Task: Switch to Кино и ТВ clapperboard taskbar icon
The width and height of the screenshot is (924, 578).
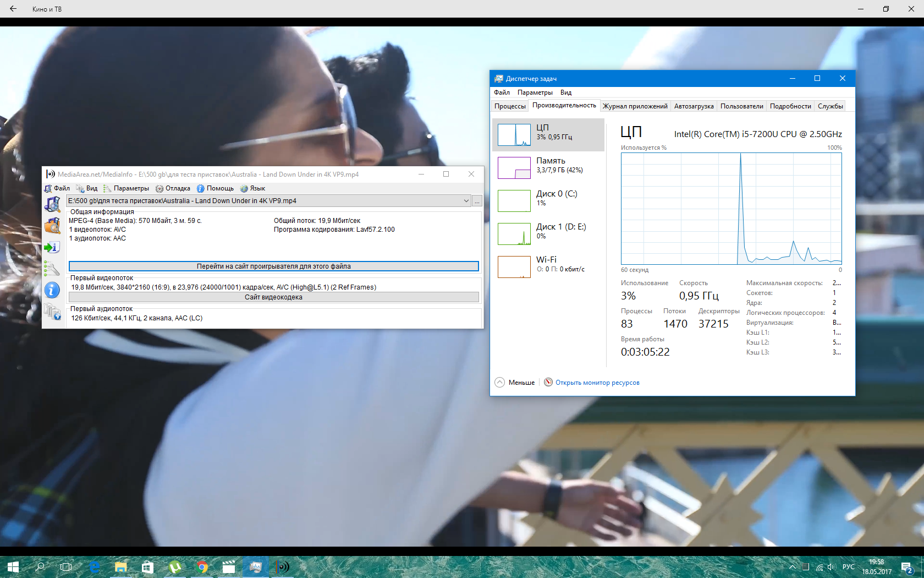Action: click(229, 567)
